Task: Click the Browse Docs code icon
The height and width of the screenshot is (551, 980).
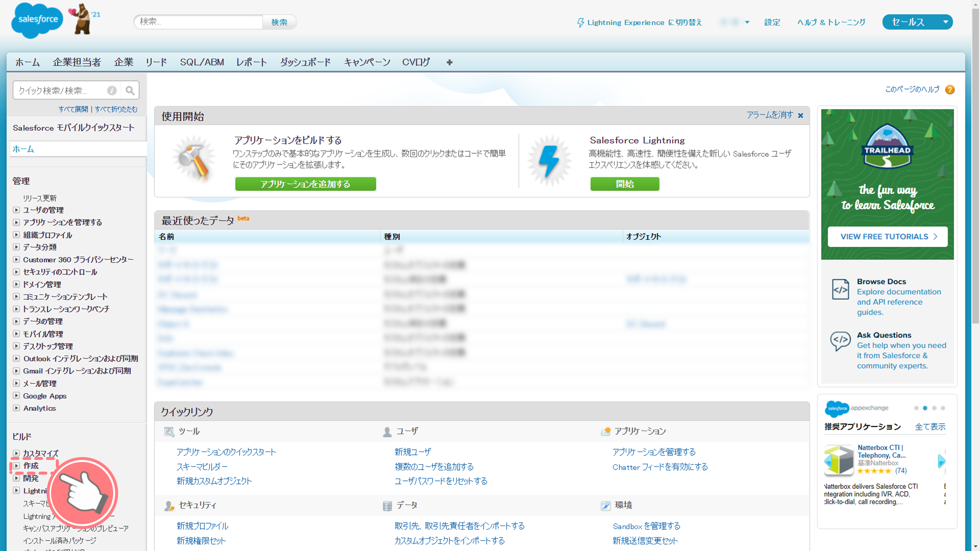Action: 840,289
